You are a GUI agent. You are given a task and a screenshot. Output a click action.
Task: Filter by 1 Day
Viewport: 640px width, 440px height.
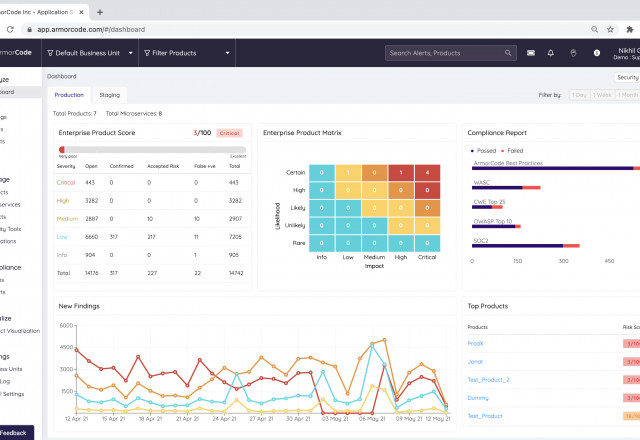(x=579, y=95)
